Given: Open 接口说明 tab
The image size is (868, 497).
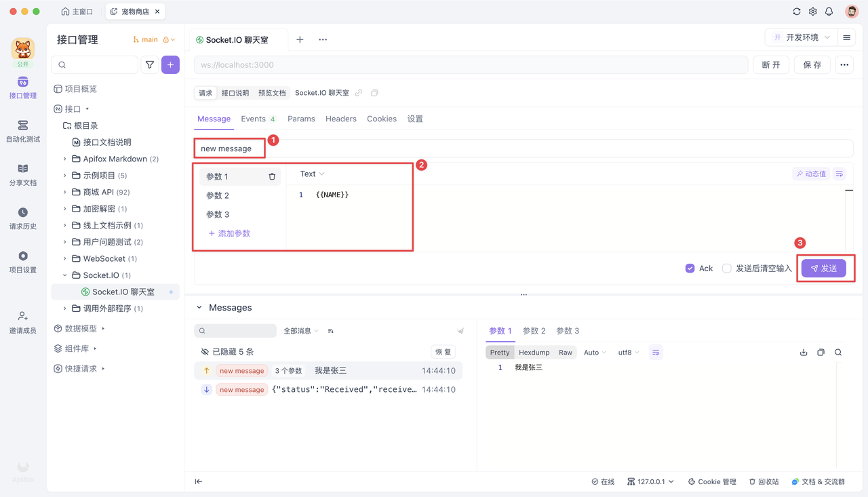Looking at the screenshot, I should click(235, 93).
